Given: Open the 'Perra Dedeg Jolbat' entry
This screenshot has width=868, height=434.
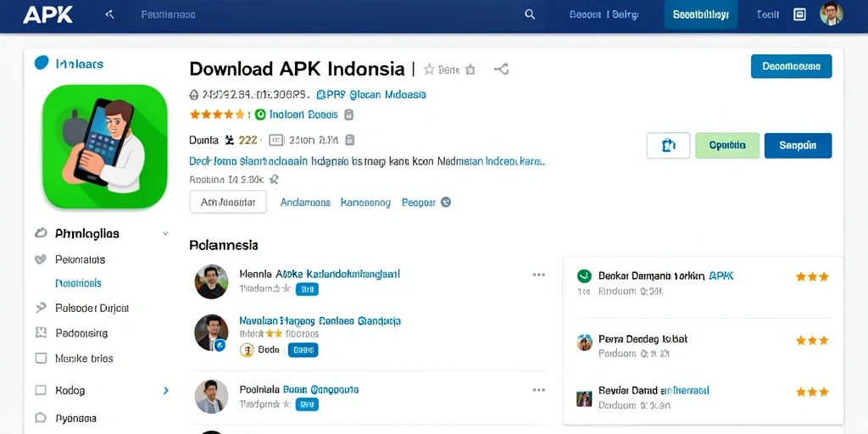Looking at the screenshot, I should 643,339.
